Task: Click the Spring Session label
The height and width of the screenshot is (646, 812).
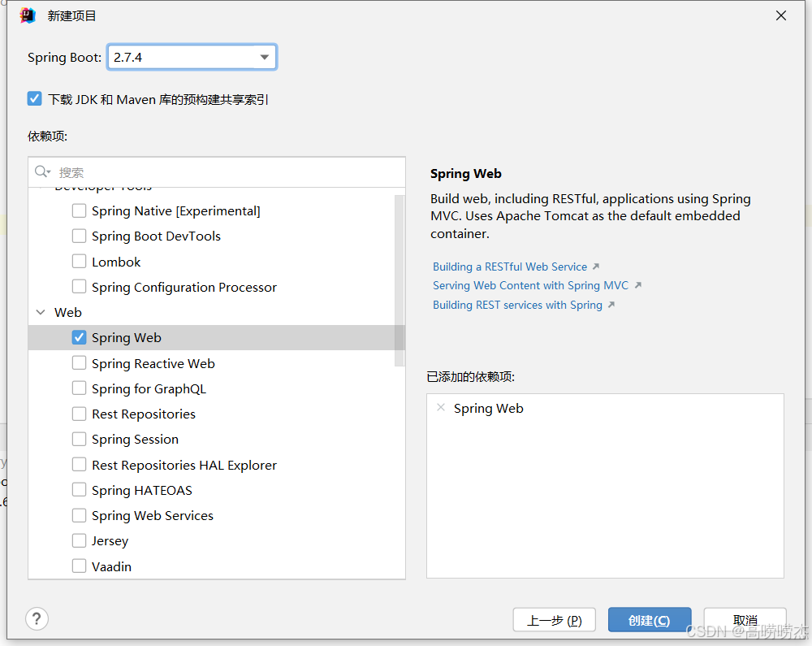Action: pos(135,440)
